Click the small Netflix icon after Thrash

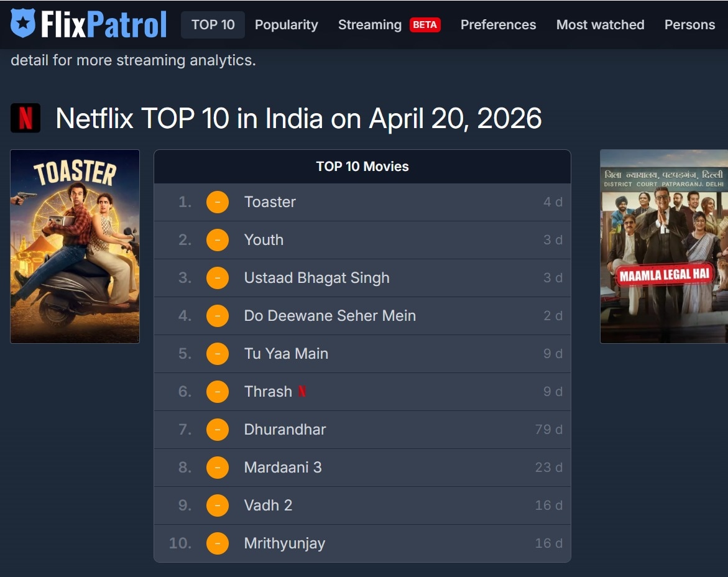point(302,392)
